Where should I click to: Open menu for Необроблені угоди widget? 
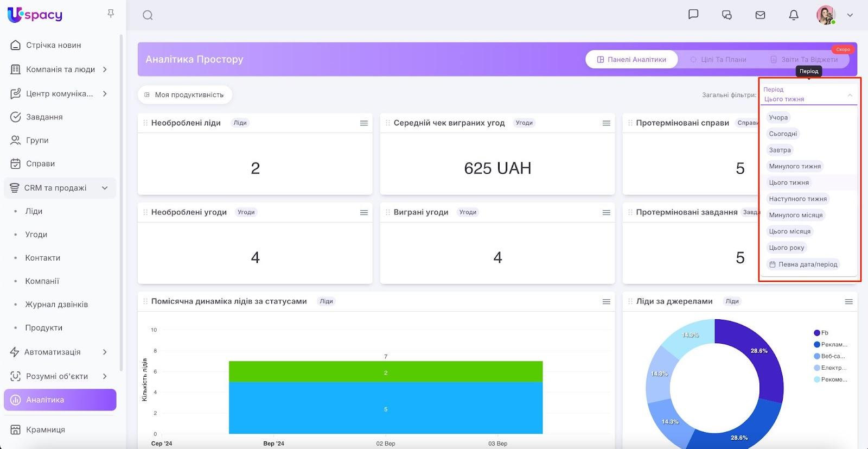click(364, 212)
